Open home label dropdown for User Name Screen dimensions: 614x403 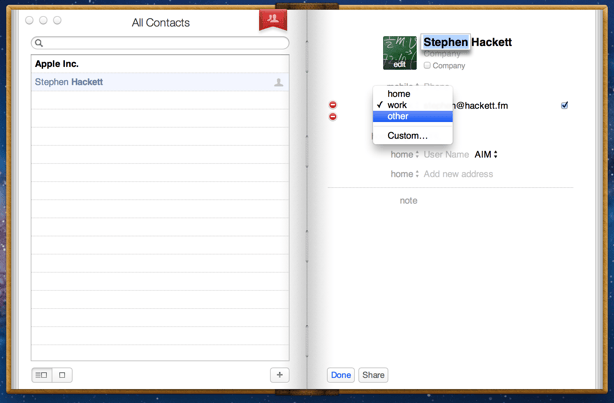[405, 155]
